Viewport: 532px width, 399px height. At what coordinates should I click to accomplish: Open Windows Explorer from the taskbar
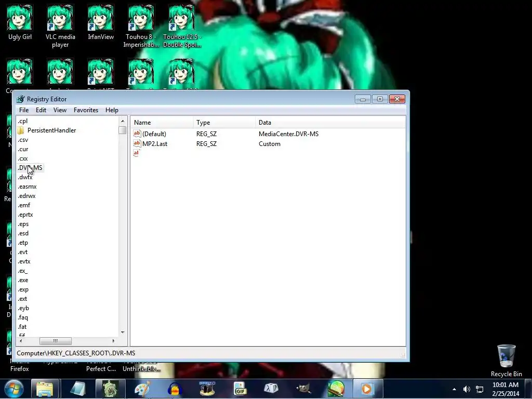[45, 389]
